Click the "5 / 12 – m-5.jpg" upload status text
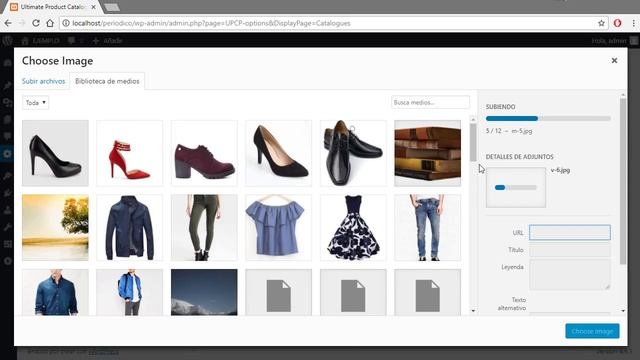 point(509,131)
